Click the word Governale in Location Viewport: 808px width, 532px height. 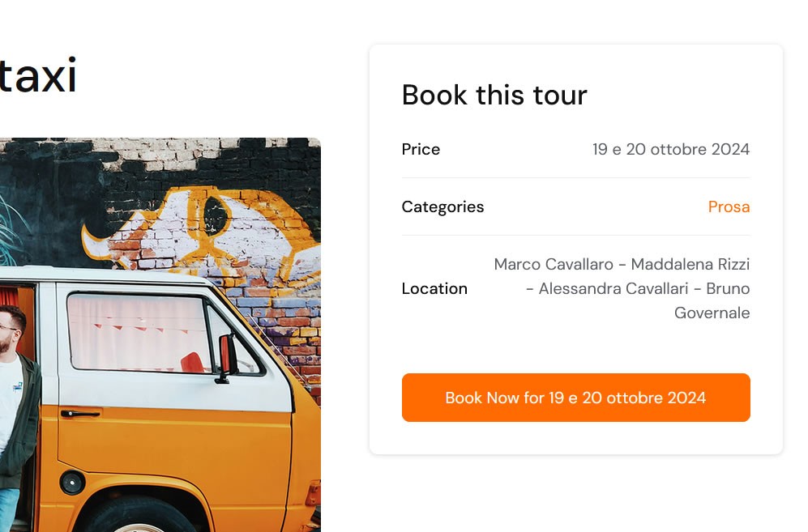pos(712,313)
